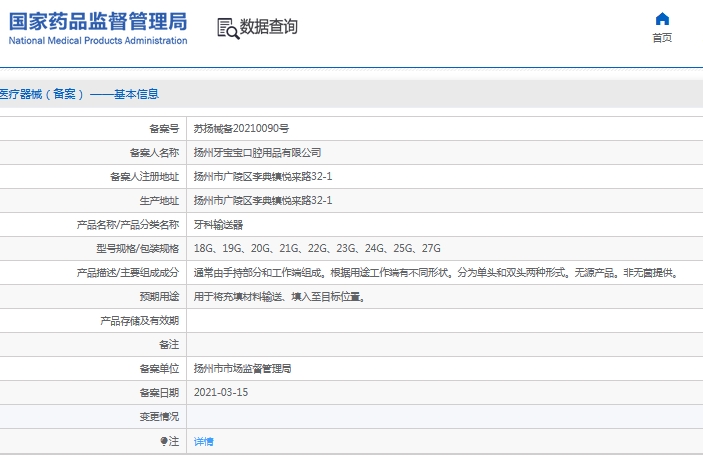Click the 备注 row label
Screen dimensions: 703x463
[169, 344]
